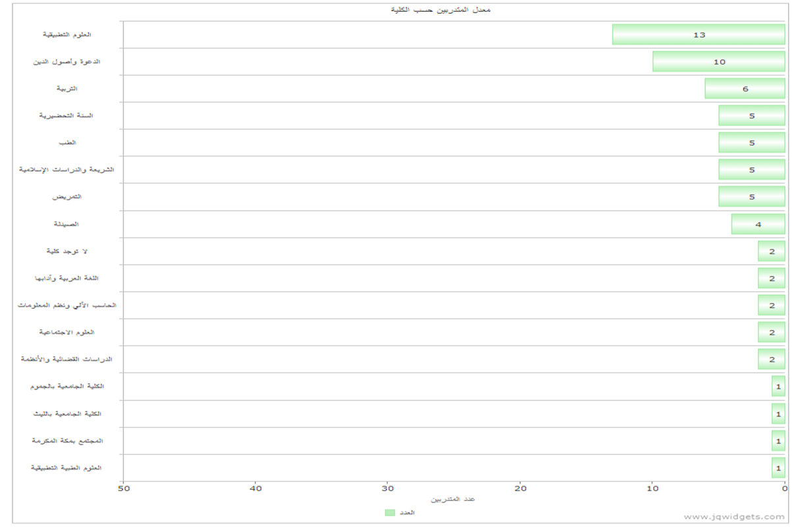Select the السنة التحضيرية bar
The width and height of the screenshot is (800, 532).
tap(752, 115)
